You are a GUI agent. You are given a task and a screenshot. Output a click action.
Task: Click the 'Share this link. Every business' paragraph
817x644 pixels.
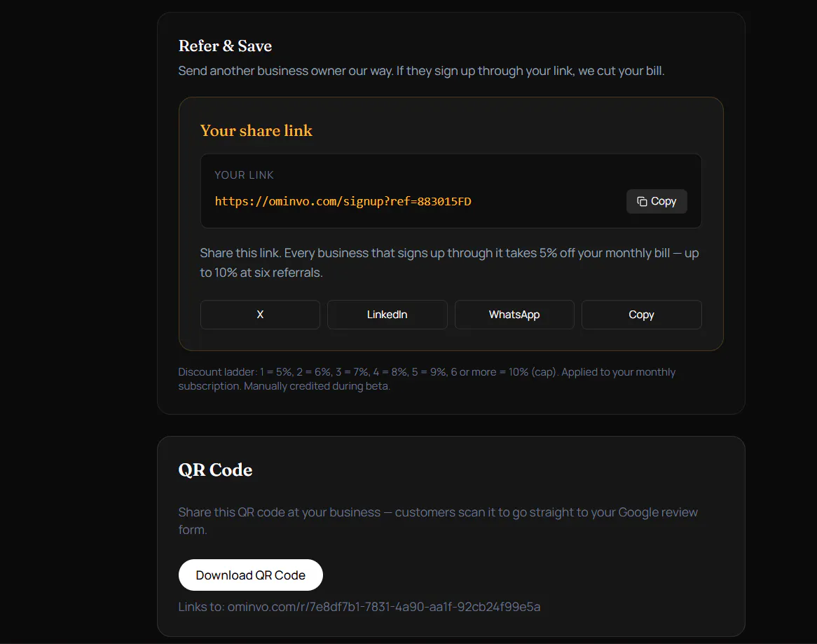tap(449, 263)
